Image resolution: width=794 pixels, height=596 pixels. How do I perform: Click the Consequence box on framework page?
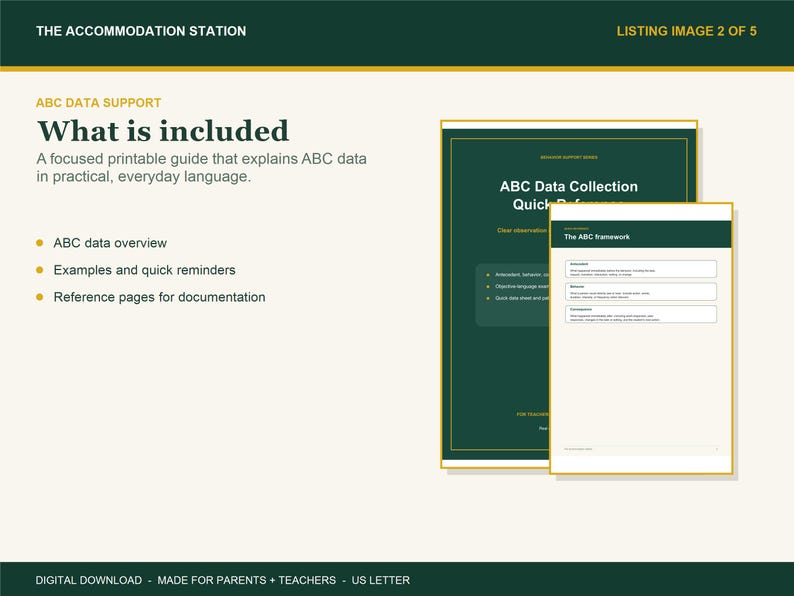pyautogui.click(x=641, y=314)
